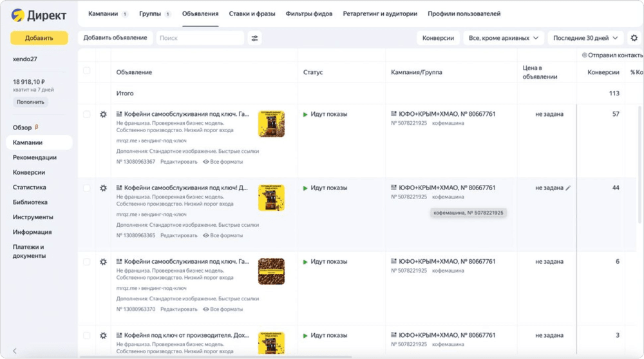
Task: Open Профили пользователей tab
Action: click(x=464, y=14)
